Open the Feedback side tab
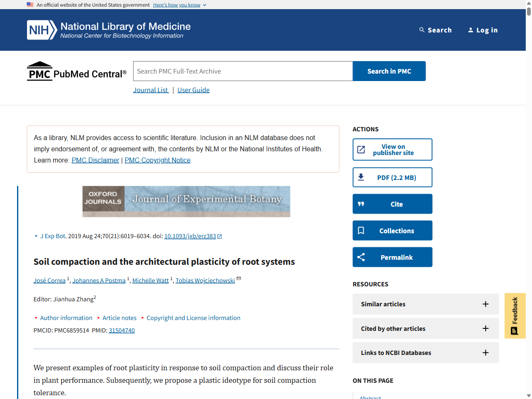Image resolution: width=532 pixels, height=399 pixels. 515,316
